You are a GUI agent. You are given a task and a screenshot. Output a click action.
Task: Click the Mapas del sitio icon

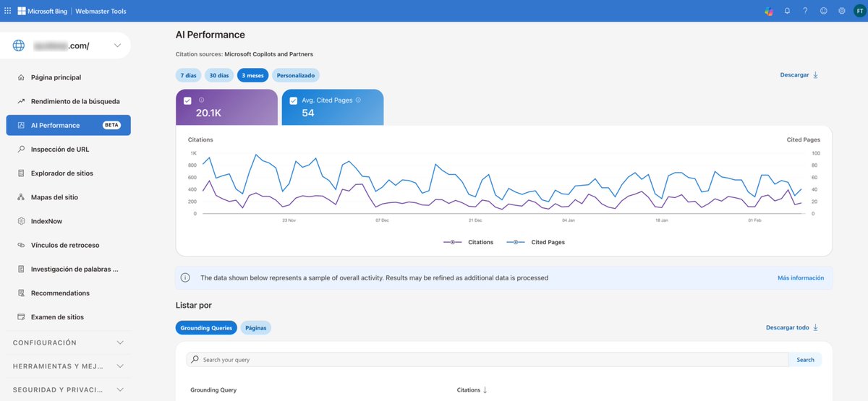[x=22, y=197]
